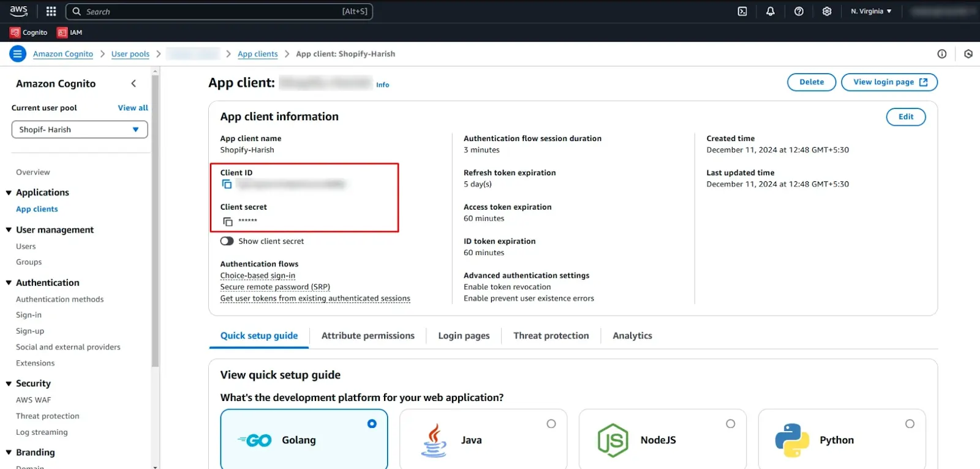The width and height of the screenshot is (980, 469).
Task: Open Authentication methods in side navigation
Action: [60, 299]
